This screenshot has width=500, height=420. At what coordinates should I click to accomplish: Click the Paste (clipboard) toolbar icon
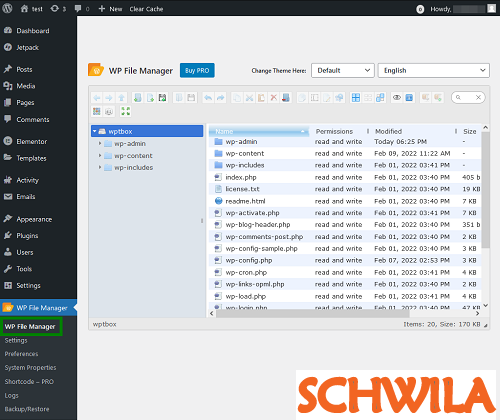click(x=261, y=98)
